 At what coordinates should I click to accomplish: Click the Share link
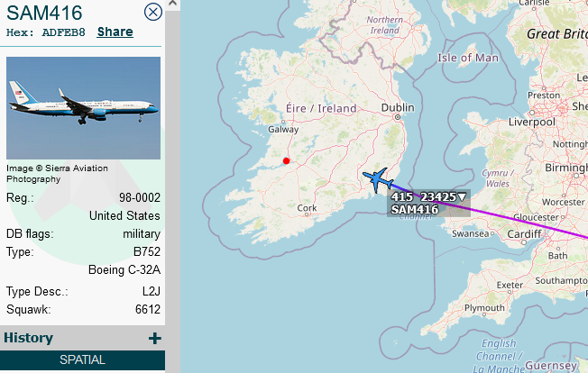pyautogui.click(x=115, y=32)
